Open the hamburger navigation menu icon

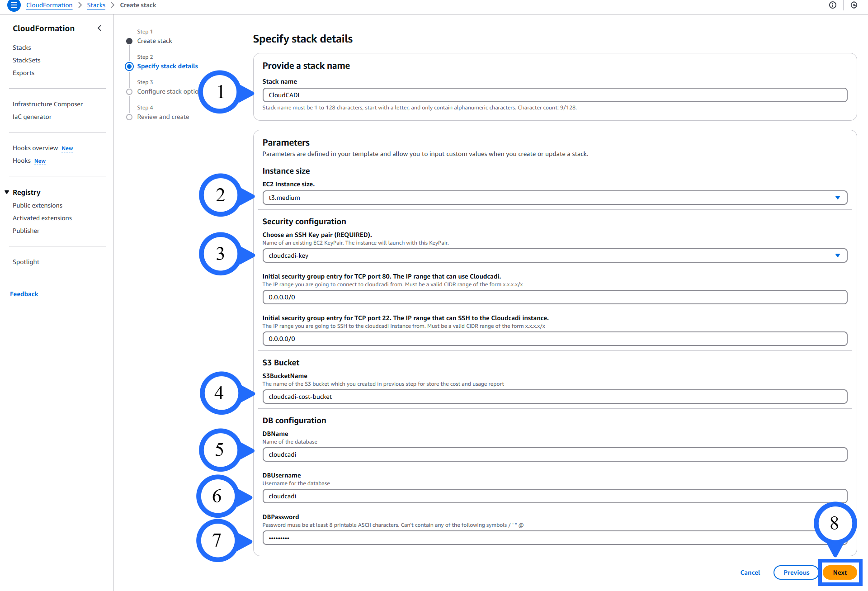(x=14, y=5)
